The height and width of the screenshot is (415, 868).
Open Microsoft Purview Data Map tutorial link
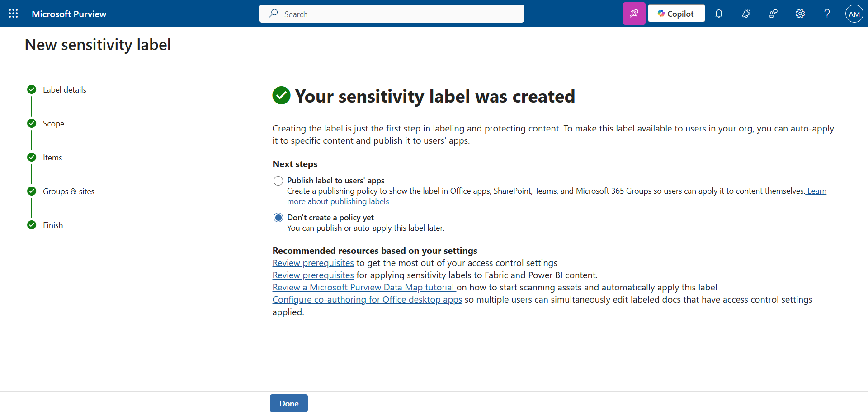click(363, 288)
